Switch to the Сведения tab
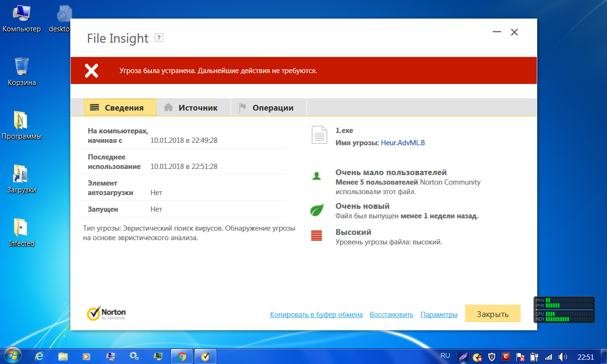Viewport: 607px width, 364px height. click(120, 108)
